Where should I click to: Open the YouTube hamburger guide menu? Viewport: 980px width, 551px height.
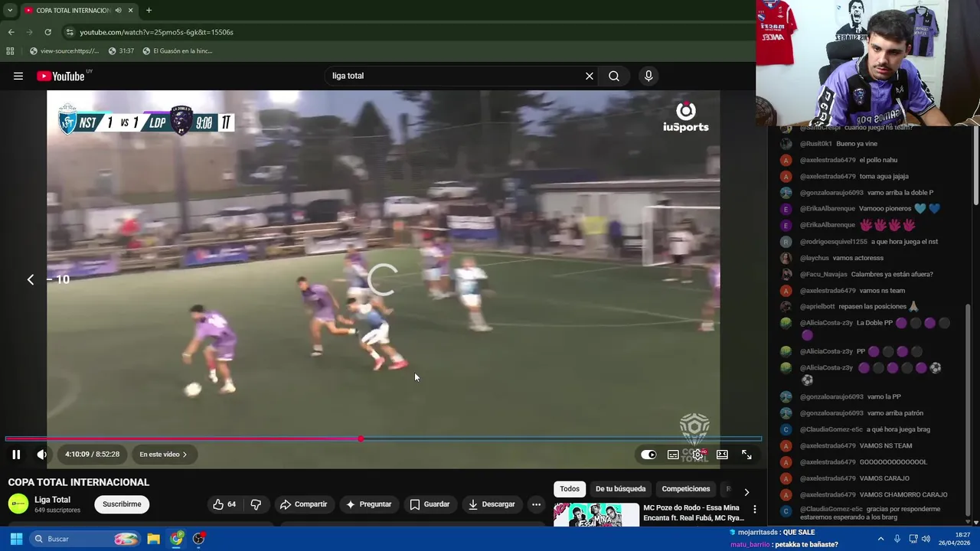pyautogui.click(x=18, y=76)
